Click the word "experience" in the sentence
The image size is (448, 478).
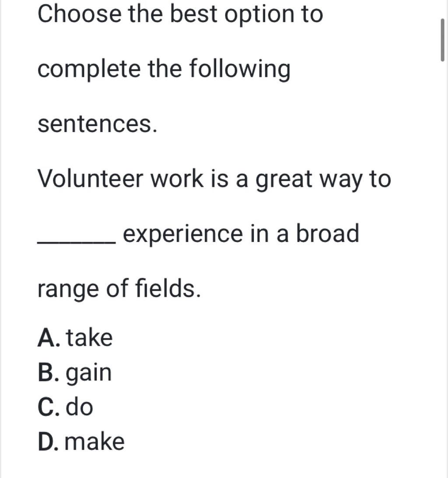click(183, 235)
